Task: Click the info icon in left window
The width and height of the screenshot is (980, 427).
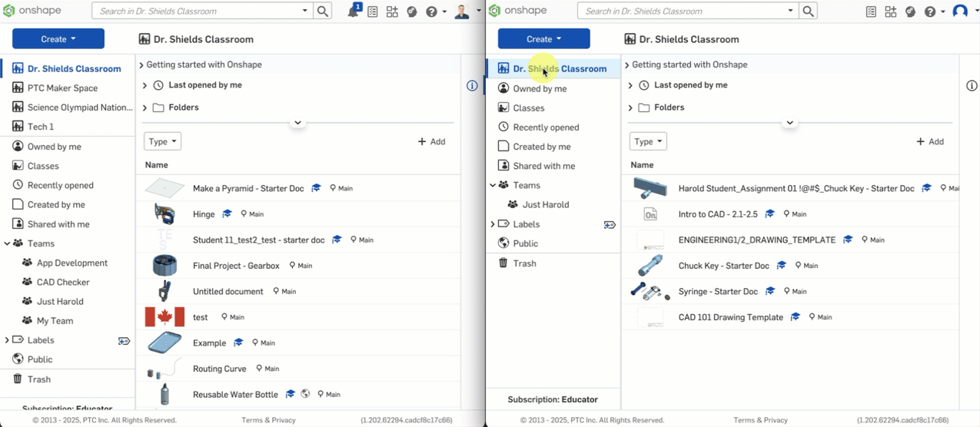Action: 472,85
